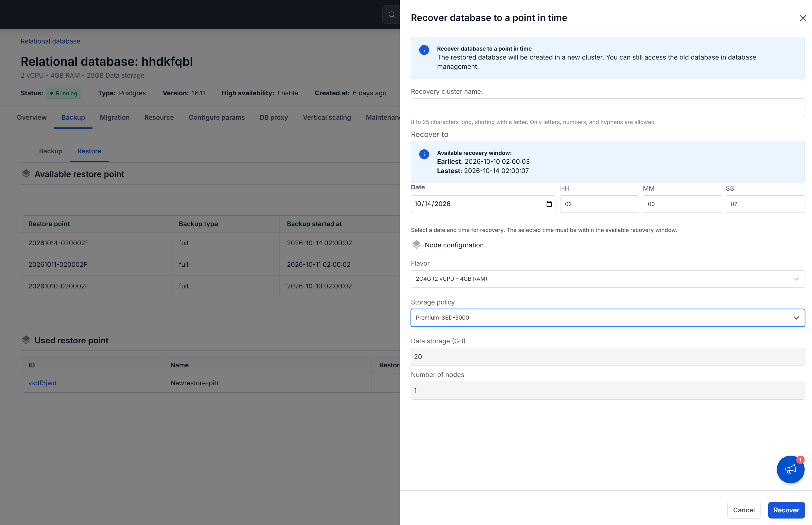This screenshot has height=525, width=812.
Task: Open restore point vkdf3jwd link
Action: (42, 383)
